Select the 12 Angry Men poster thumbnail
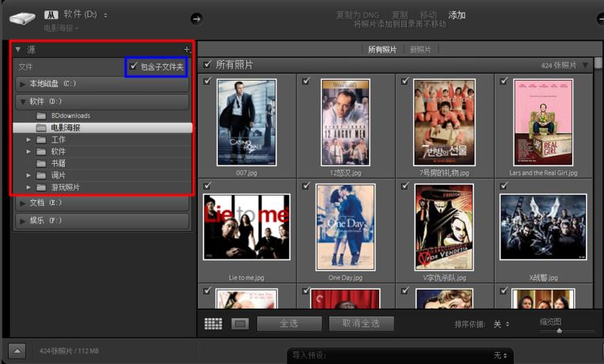This screenshot has width=604, height=364. 345,123
